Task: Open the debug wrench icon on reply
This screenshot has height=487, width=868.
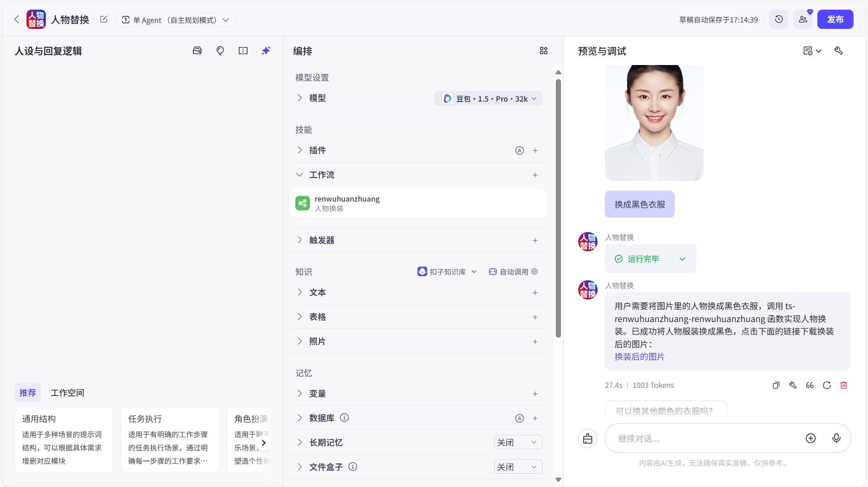Action: pyautogui.click(x=792, y=385)
